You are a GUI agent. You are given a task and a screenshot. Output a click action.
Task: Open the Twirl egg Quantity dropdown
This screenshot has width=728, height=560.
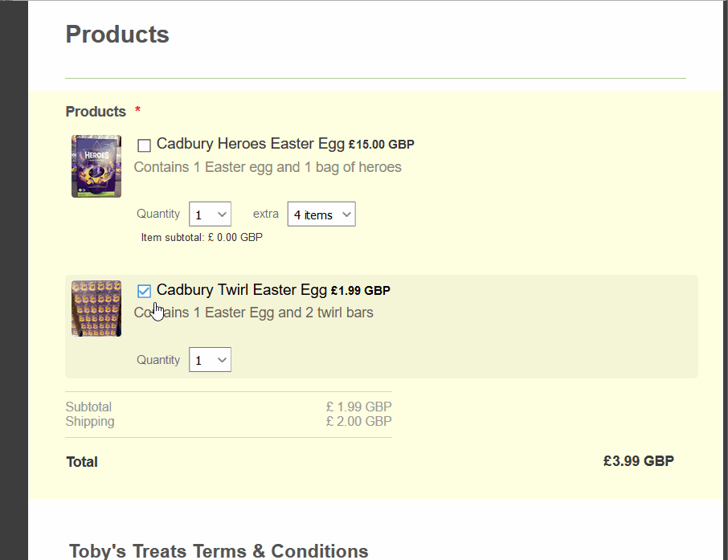pyautogui.click(x=210, y=360)
